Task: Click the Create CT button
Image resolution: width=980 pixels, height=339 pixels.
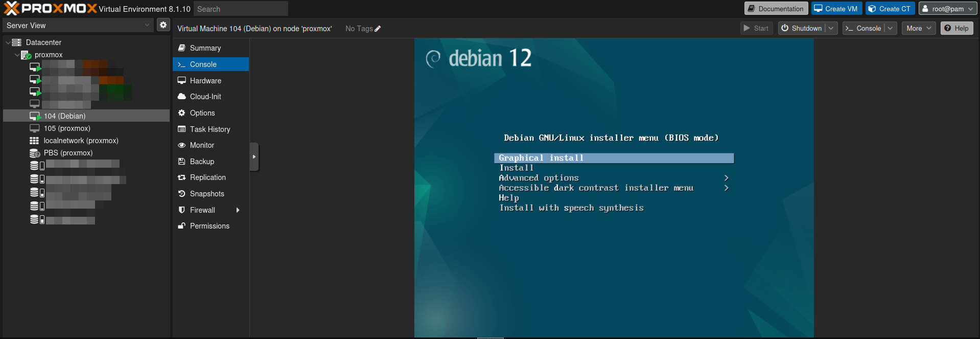Action: pyautogui.click(x=890, y=9)
